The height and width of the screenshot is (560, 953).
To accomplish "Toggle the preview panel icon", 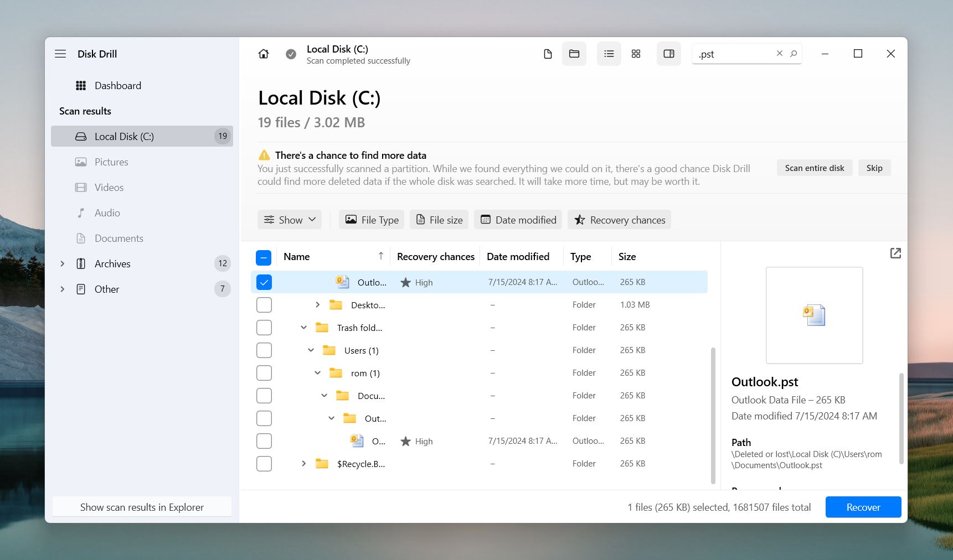I will [669, 54].
